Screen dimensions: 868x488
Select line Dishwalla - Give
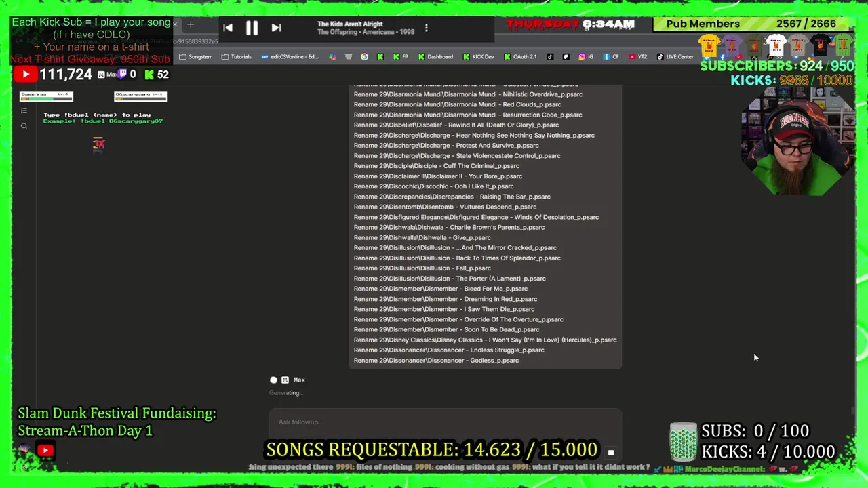point(422,237)
